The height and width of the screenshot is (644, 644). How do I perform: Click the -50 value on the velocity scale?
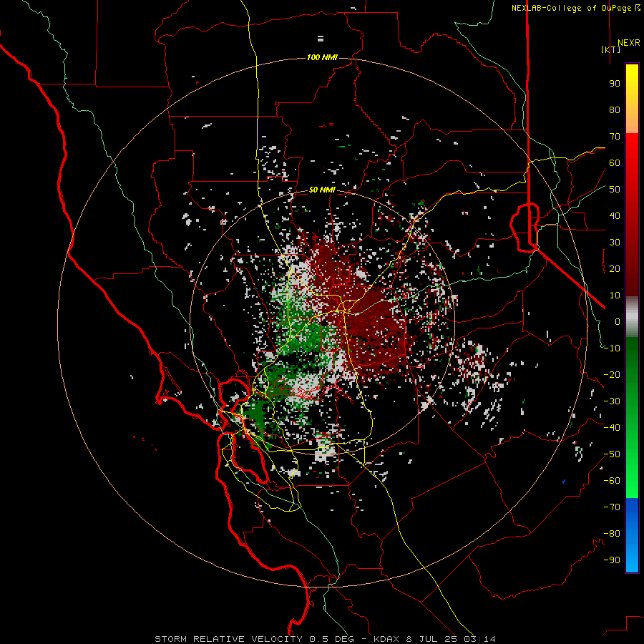point(612,454)
